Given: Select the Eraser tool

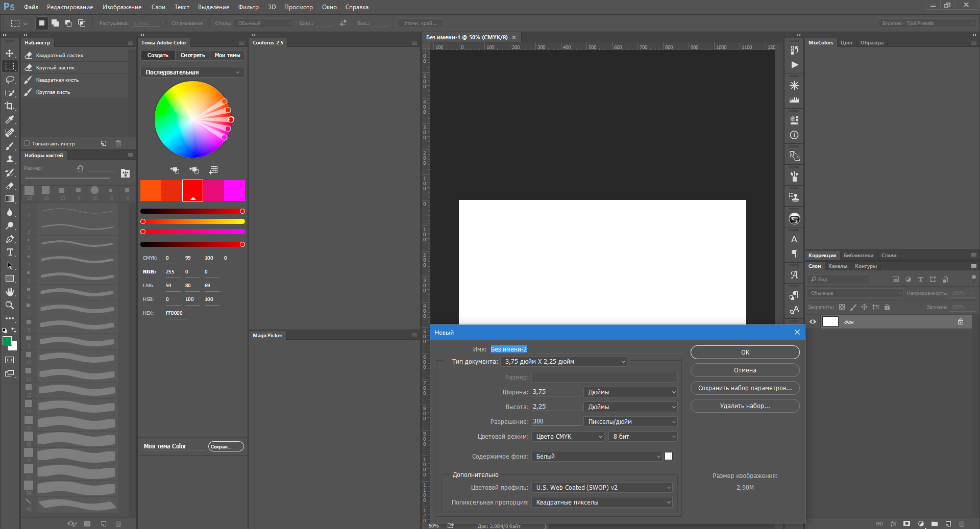Looking at the screenshot, I should tap(10, 186).
